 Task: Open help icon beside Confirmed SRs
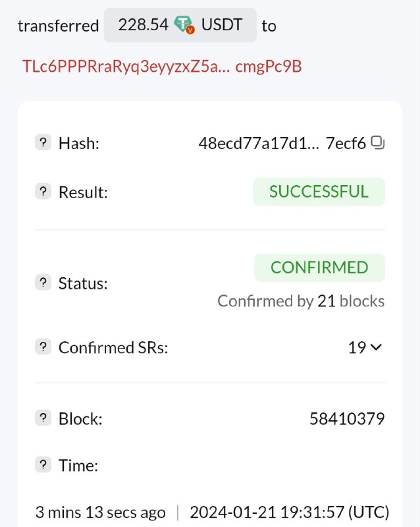(x=43, y=347)
